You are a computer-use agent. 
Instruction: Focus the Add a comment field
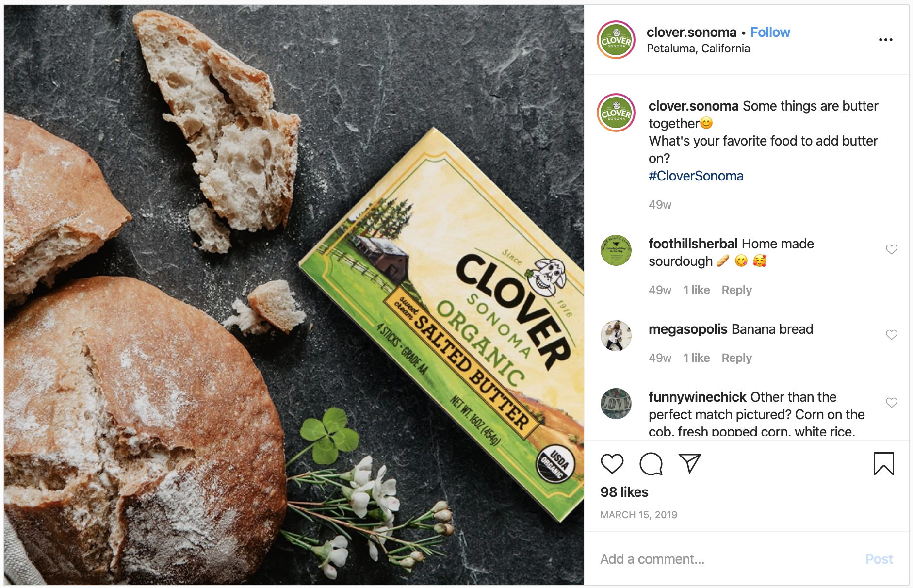click(x=728, y=559)
